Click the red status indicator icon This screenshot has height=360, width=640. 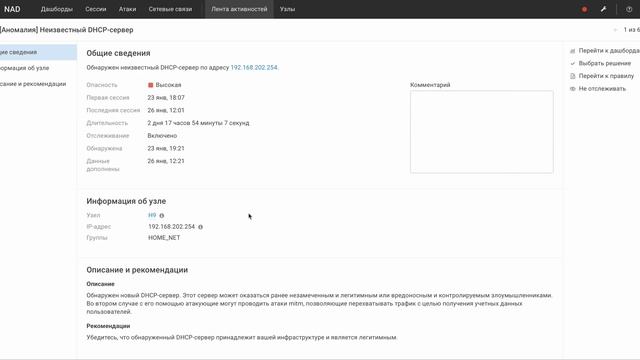pos(584,9)
